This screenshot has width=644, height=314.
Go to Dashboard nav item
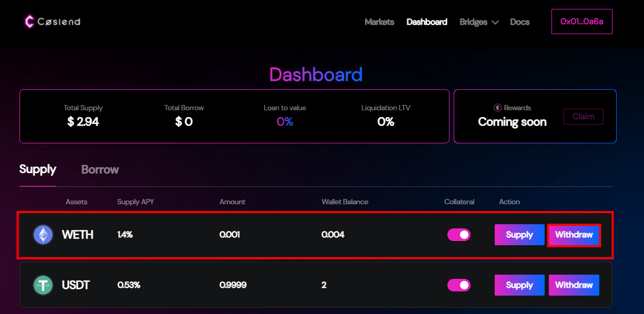coord(427,22)
